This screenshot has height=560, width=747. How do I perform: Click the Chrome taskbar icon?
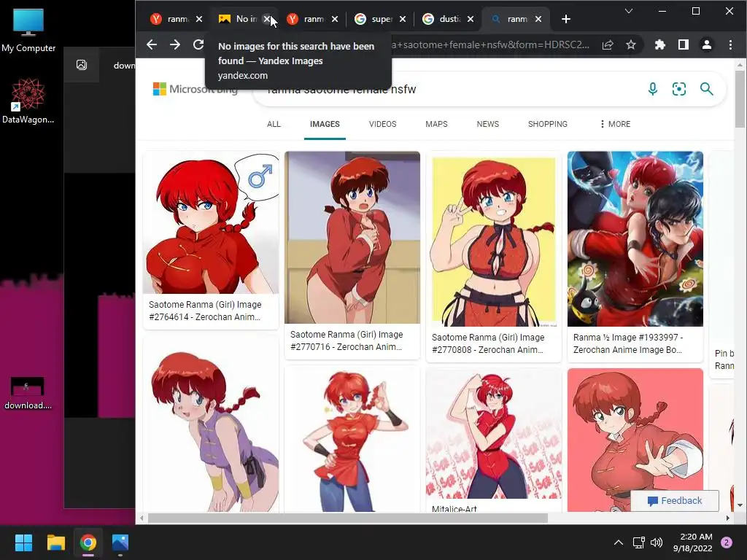click(88, 542)
